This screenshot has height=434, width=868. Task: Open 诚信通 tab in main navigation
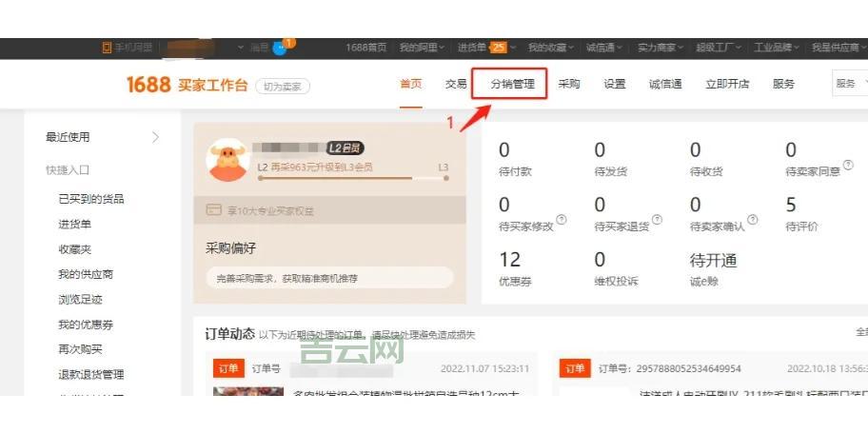tap(665, 84)
